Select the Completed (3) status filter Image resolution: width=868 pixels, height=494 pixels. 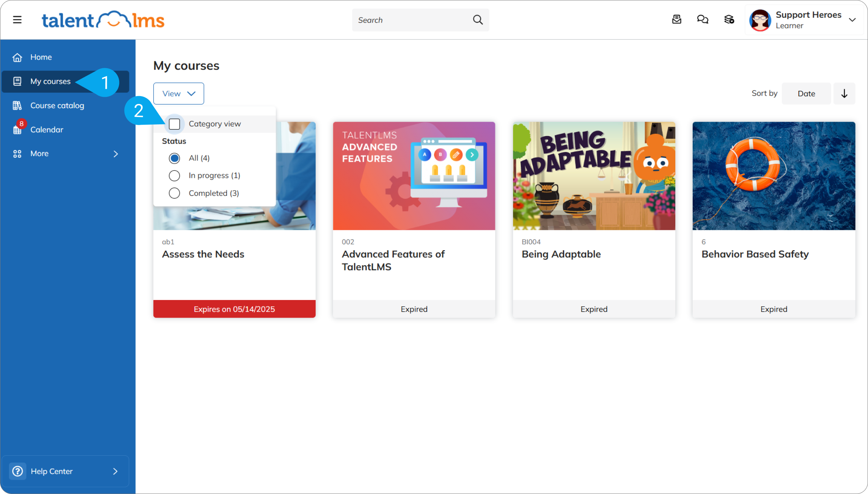point(174,193)
